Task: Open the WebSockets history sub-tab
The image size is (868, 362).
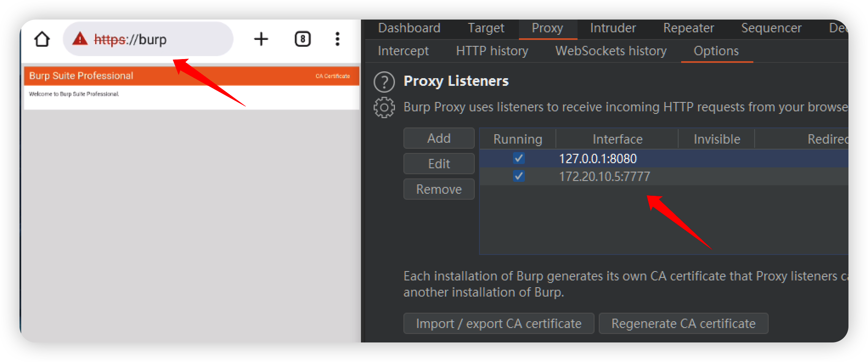Action: coord(611,51)
